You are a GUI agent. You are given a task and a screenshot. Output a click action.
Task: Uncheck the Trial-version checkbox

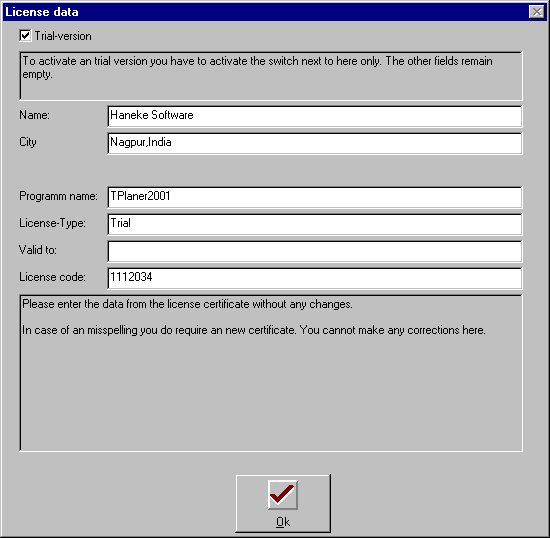25,35
